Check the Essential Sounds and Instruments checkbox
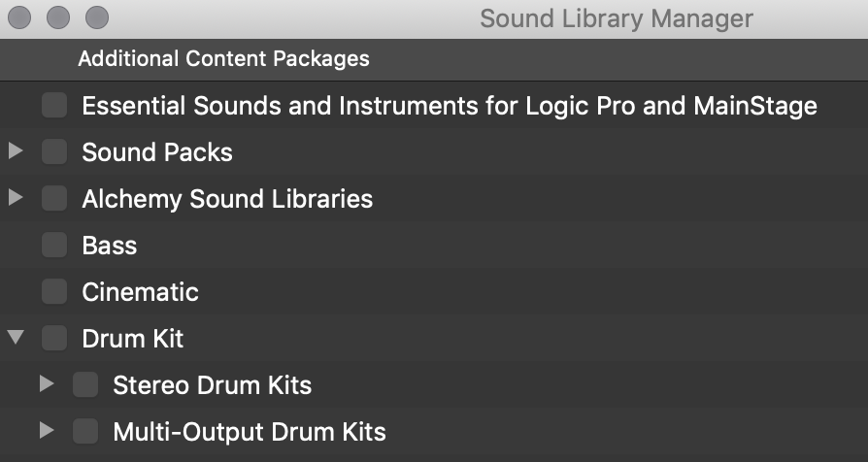Image resolution: width=868 pixels, height=462 pixels. pyautogui.click(x=54, y=106)
